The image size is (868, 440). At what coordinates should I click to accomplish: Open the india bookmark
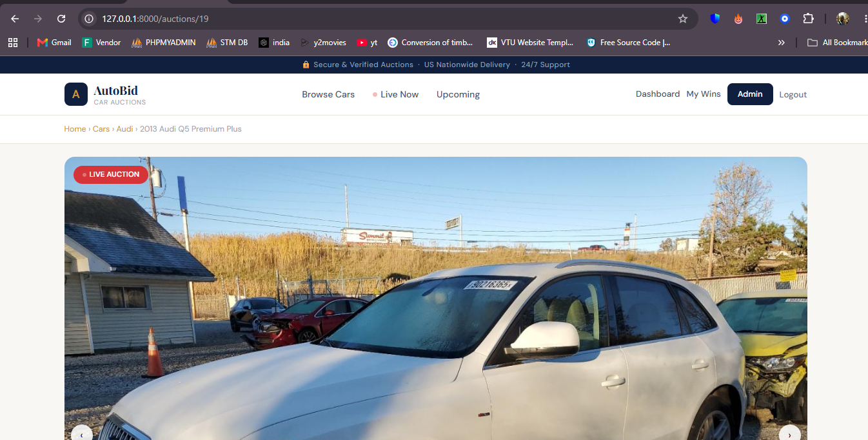[274, 43]
